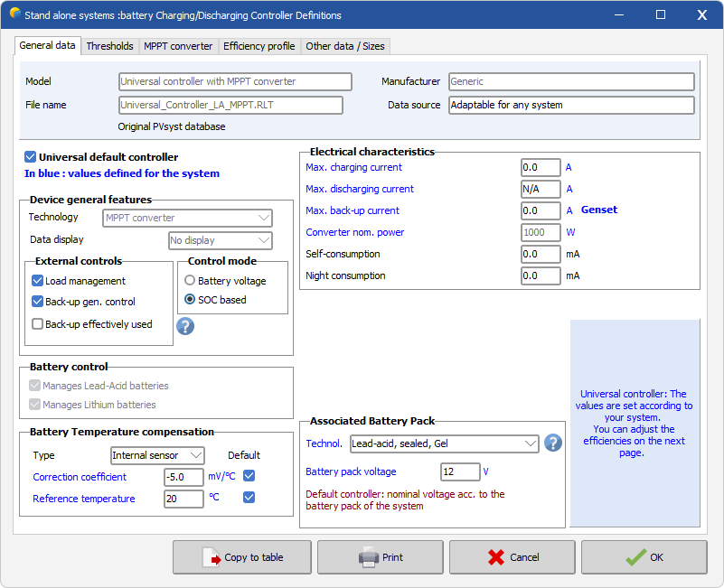Click 'Original PVsyst database' text
Viewport: 724px width, 588px height.
[172, 126]
